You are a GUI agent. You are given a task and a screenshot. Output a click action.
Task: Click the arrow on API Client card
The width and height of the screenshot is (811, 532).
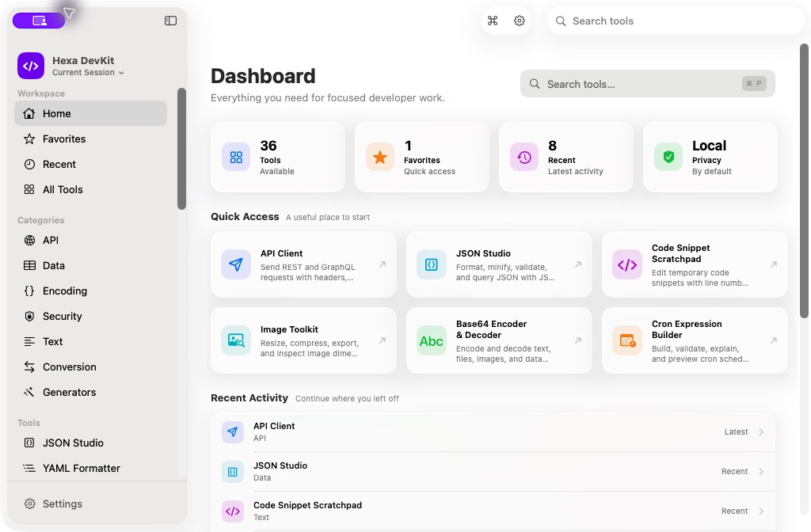[x=383, y=264]
